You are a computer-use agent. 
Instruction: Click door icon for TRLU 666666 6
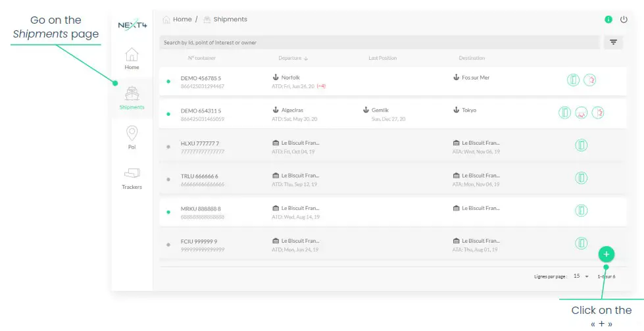pos(581,178)
